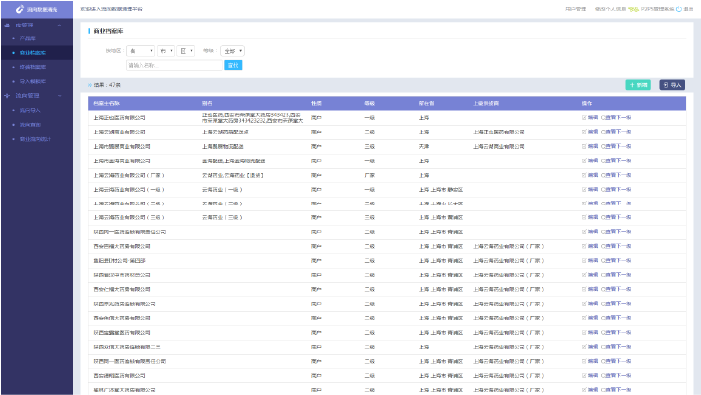Viewport: 701px width, 395px height.
Task: Click the cloud icon beside 库管理
Action: [7, 25]
